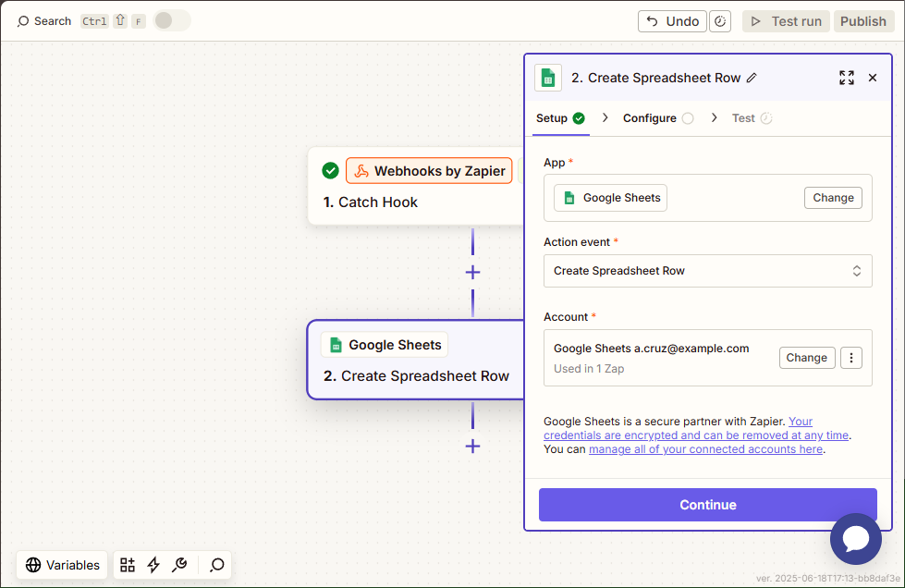
Task: Change the Google Sheets account
Action: point(806,358)
